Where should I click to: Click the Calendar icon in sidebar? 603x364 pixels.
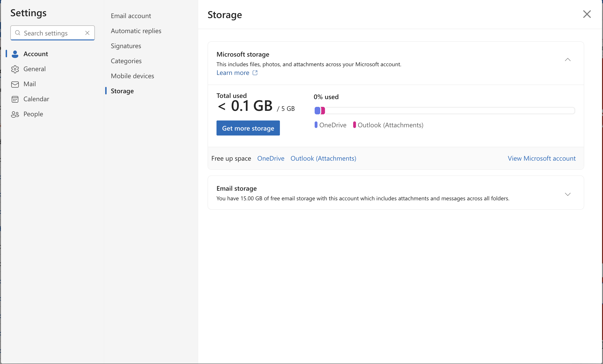tap(15, 99)
